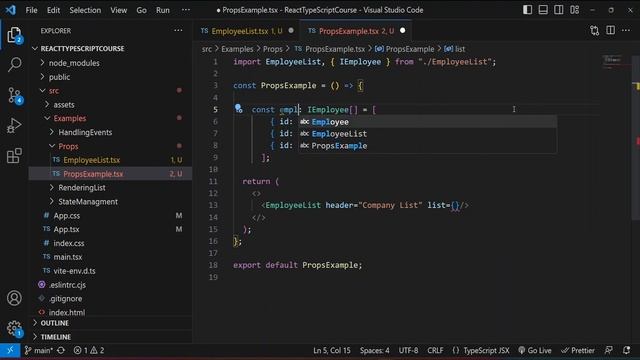This screenshot has height=360, width=640.
Task: Expand TIMELINE section
Action: point(110,337)
